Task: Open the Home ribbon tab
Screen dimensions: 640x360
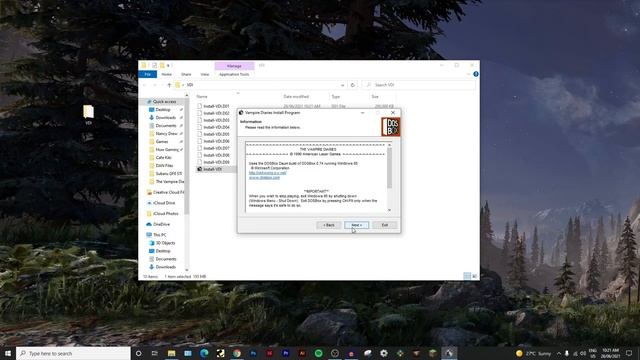Action: (x=167, y=74)
